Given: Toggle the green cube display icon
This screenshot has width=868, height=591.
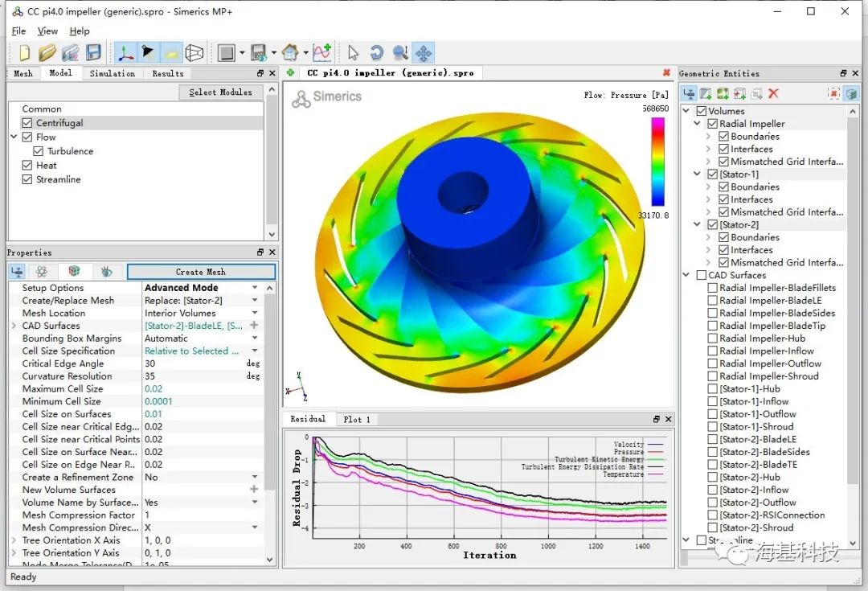Looking at the screenshot, I should point(851,93).
